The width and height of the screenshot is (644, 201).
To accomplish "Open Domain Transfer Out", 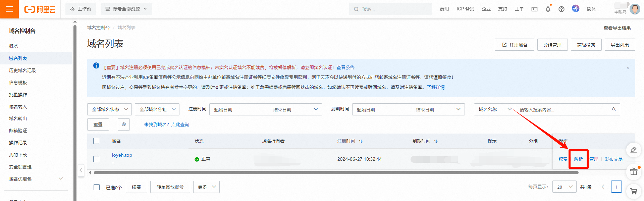I will click(x=18, y=118).
